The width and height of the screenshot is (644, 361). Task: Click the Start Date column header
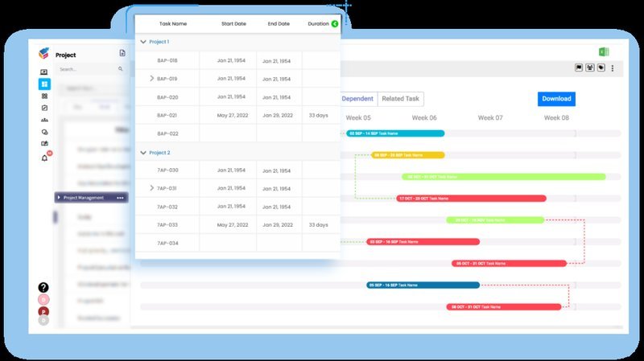[x=233, y=24]
